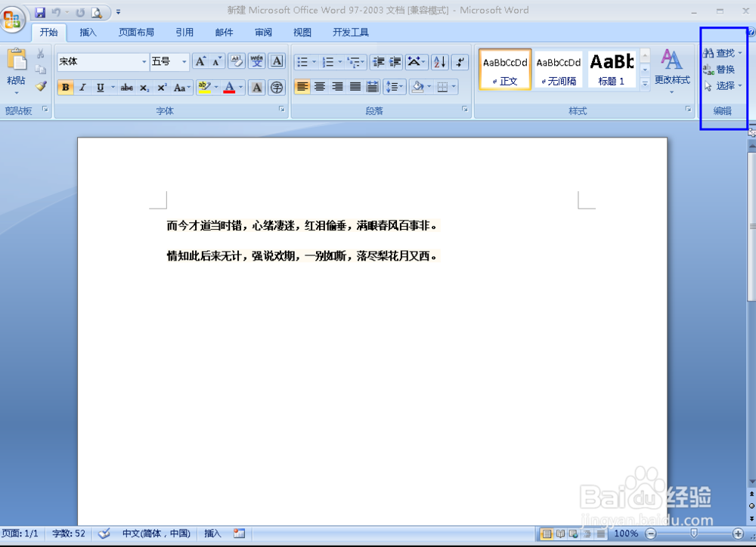Open print preview from quick access toolbar
Image resolution: width=756 pixels, height=547 pixels.
click(97, 13)
